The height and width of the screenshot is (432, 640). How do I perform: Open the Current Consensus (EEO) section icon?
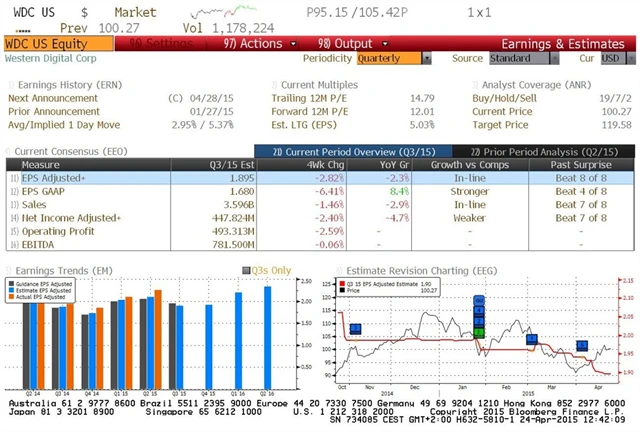pyautogui.click(x=8, y=150)
